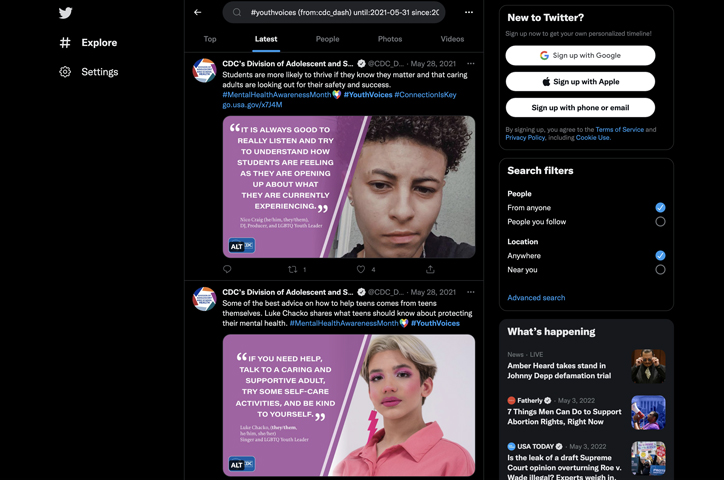Click the Apple logo in sign-up button
The width and height of the screenshot is (724, 480).
pos(546,82)
